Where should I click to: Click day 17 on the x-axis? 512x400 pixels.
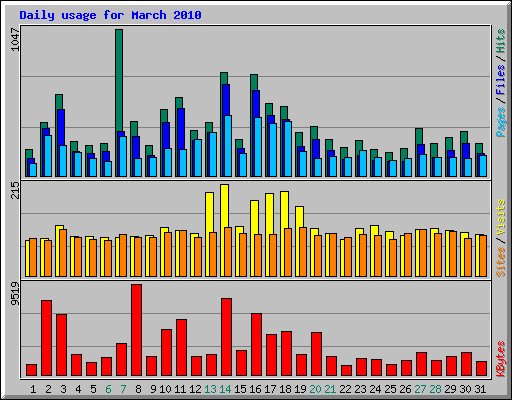(270, 389)
